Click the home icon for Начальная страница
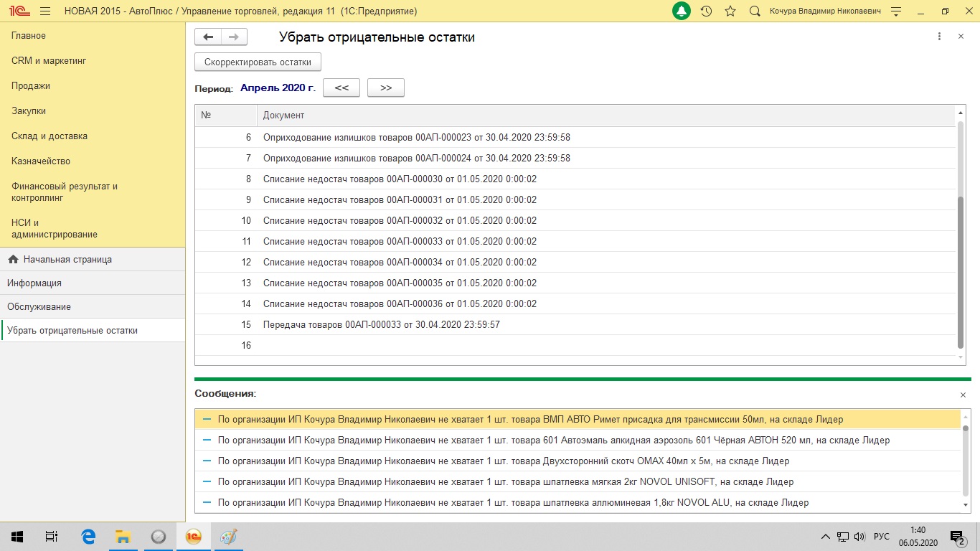The image size is (980, 551). 13,260
